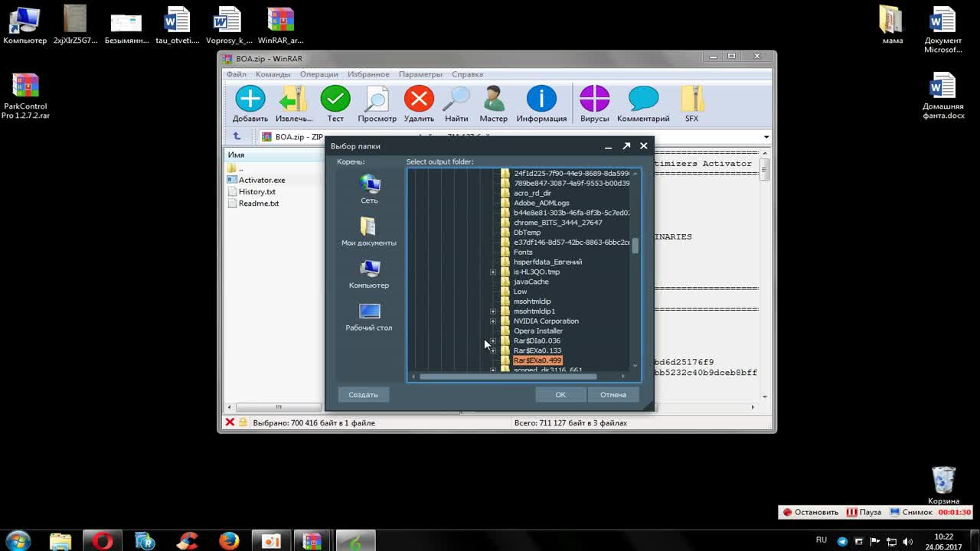Select the msohtmlclip folder

point(532,302)
